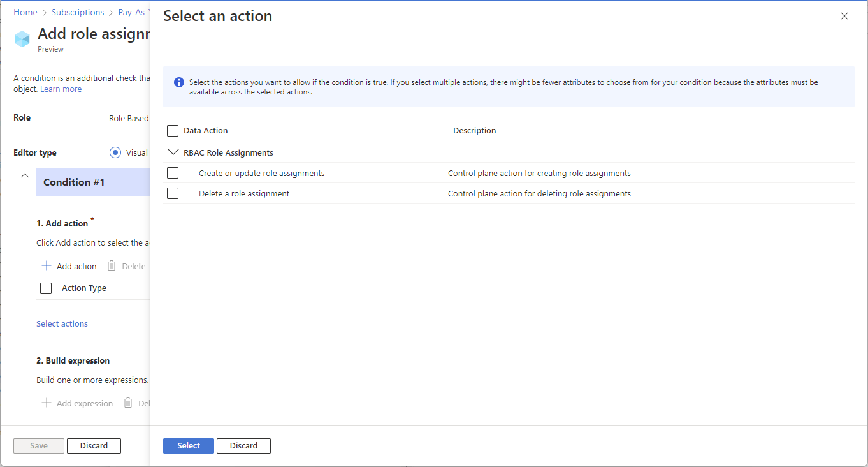Open the Home breadcrumb

[x=25, y=12]
